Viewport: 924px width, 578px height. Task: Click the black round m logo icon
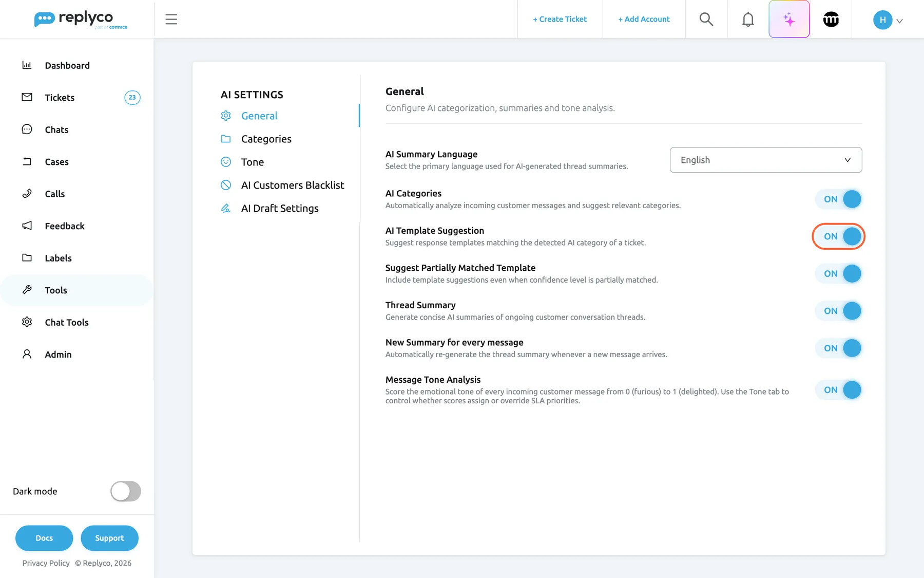pyautogui.click(x=831, y=20)
